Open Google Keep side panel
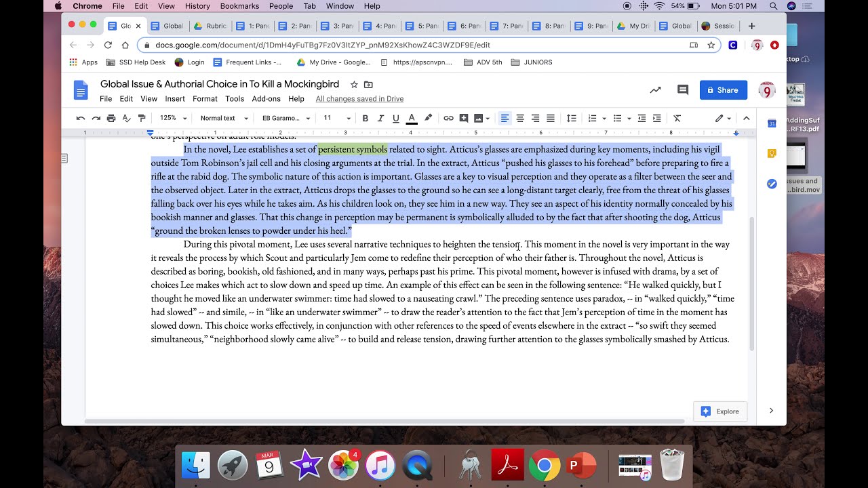The width and height of the screenshot is (868, 488). [772, 154]
